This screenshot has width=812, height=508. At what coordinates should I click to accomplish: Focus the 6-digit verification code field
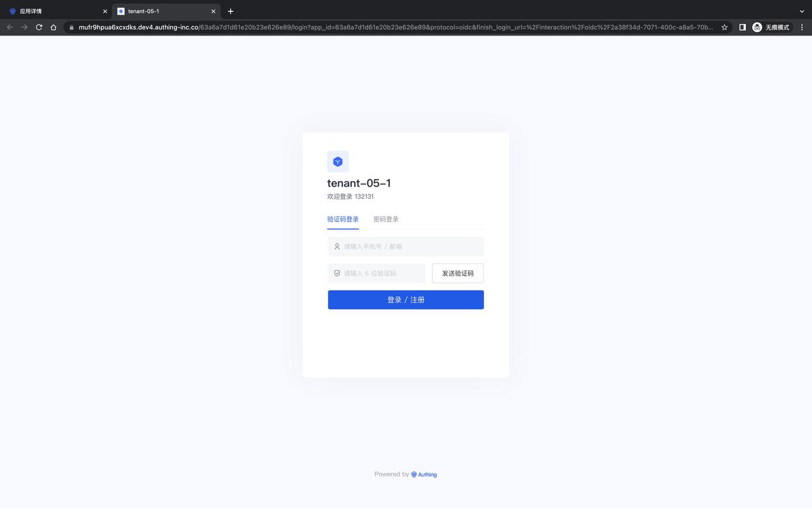(377, 273)
